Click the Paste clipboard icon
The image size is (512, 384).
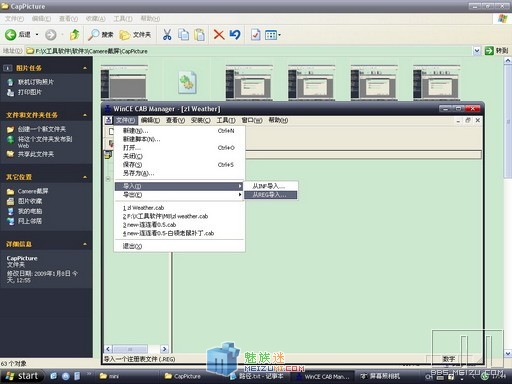point(199,34)
